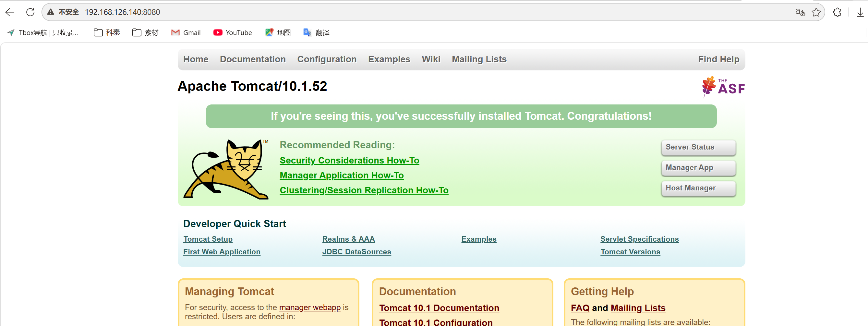Open the Tomcat Versions link
Image resolution: width=868 pixels, height=326 pixels.
630,252
